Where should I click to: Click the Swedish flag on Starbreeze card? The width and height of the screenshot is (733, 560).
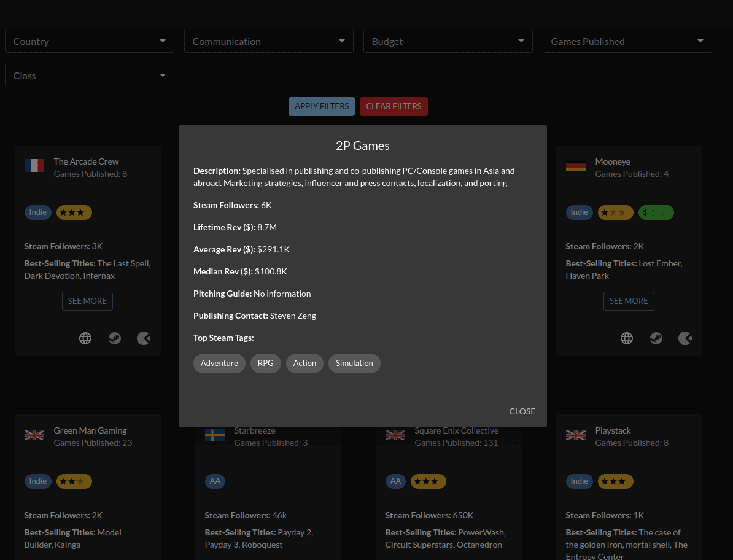click(215, 435)
